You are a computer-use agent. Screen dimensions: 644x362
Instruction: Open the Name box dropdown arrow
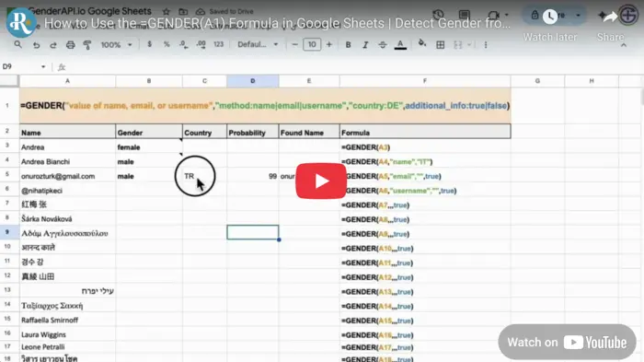click(43, 66)
